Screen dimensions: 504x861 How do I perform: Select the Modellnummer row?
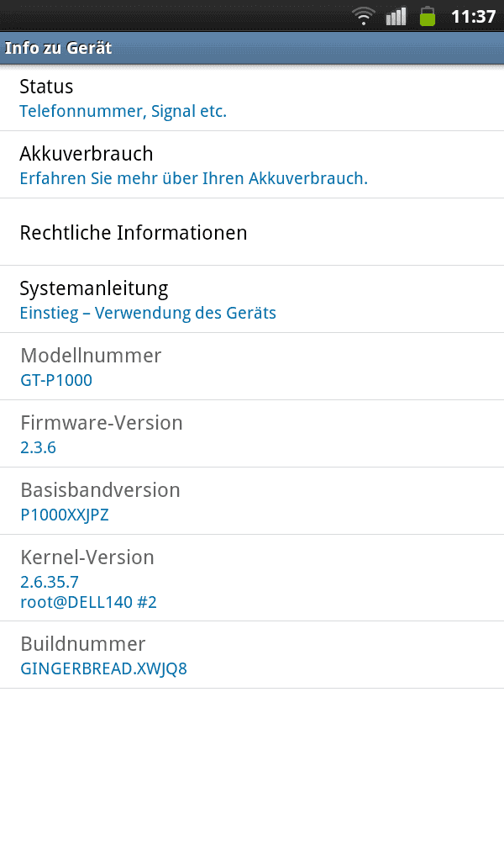pos(252,367)
